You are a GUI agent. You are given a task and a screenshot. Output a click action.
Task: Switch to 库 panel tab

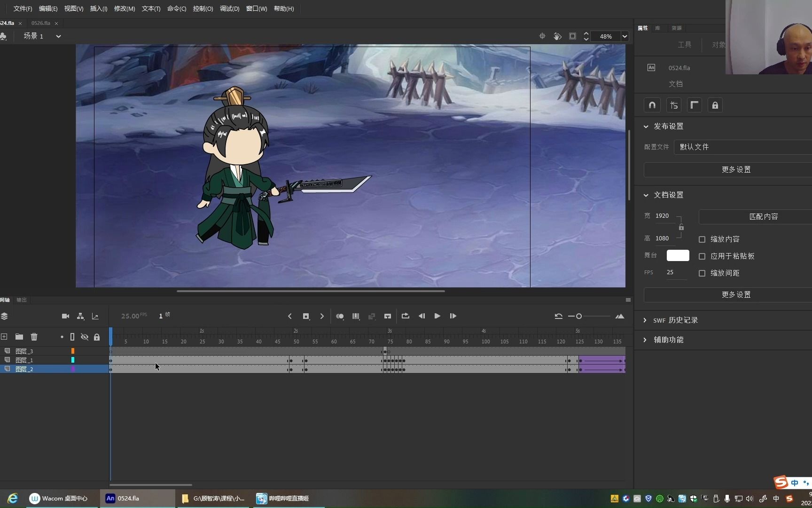pyautogui.click(x=657, y=28)
